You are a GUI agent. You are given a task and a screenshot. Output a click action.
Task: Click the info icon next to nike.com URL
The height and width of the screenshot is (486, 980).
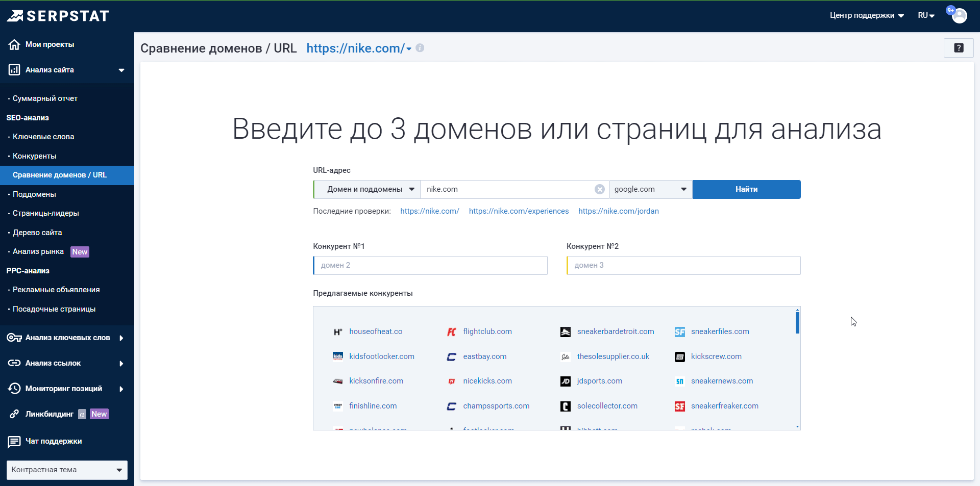[x=420, y=48]
